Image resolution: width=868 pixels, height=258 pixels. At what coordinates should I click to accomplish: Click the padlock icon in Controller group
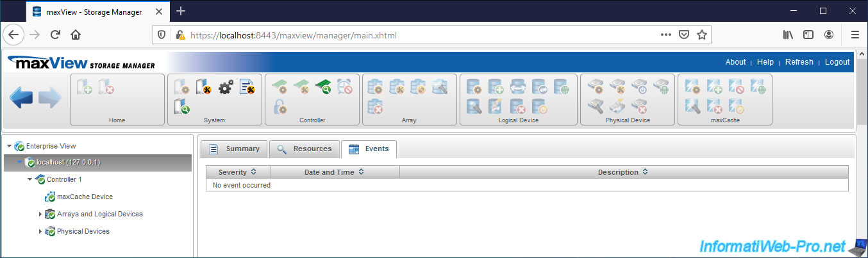pyautogui.click(x=280, y=107)
